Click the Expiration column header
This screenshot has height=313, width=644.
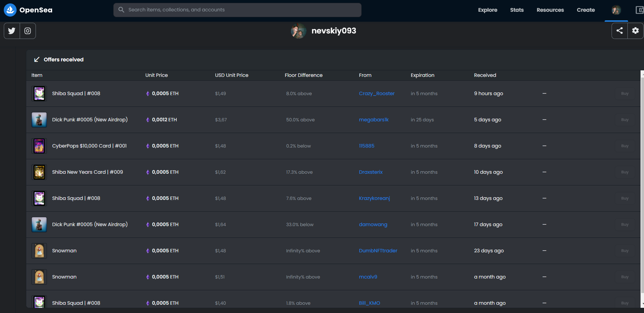[422, 75]
